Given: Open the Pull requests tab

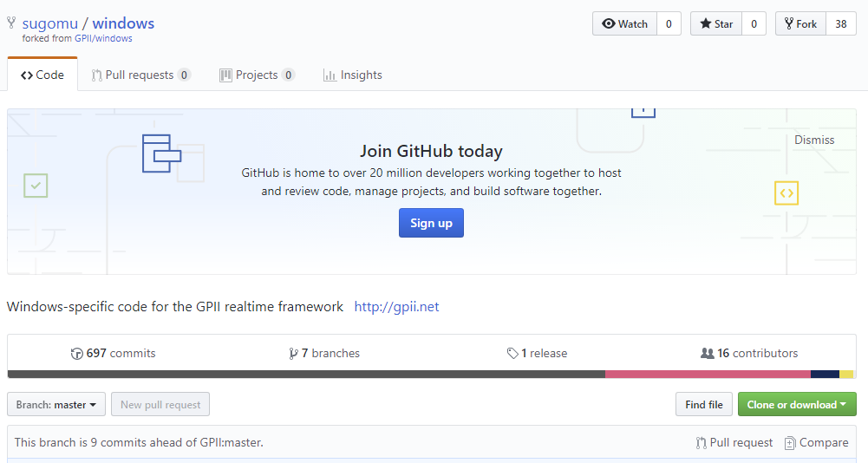Looking at the screenshot, I should click(140, 75).
